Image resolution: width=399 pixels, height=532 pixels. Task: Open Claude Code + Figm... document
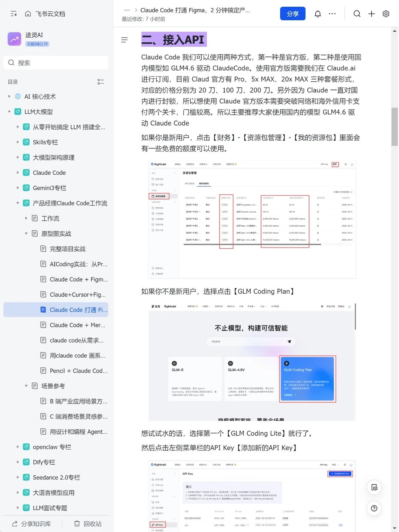(x=56, y=279)
